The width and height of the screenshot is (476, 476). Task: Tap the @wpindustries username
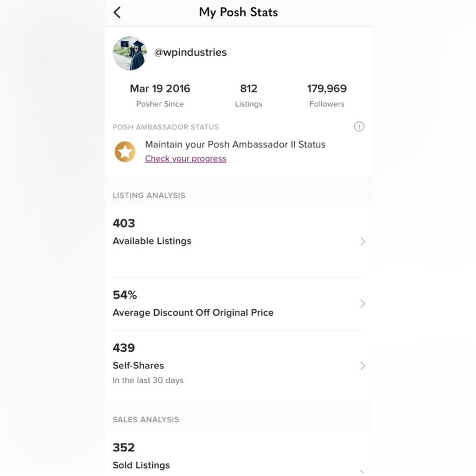click(190, 52)
